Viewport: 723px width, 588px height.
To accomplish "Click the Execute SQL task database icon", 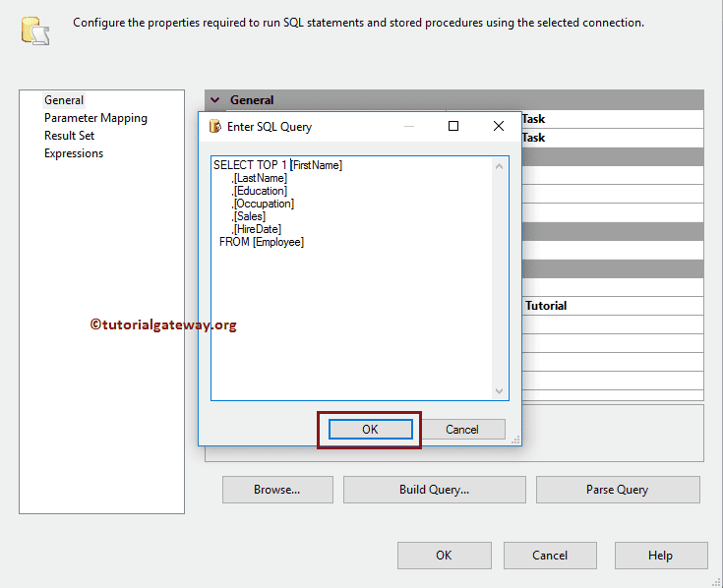I will 35,30.
